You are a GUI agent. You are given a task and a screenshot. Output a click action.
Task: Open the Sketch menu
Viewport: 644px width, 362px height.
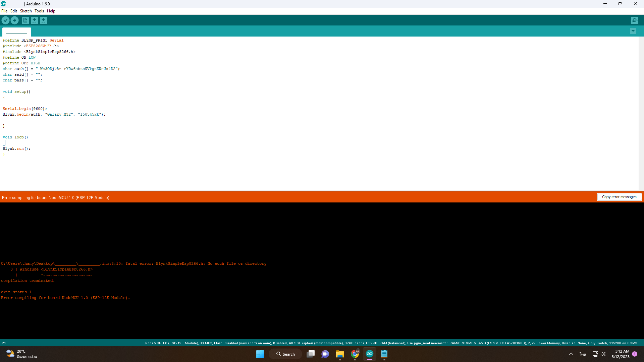(26, 11)
